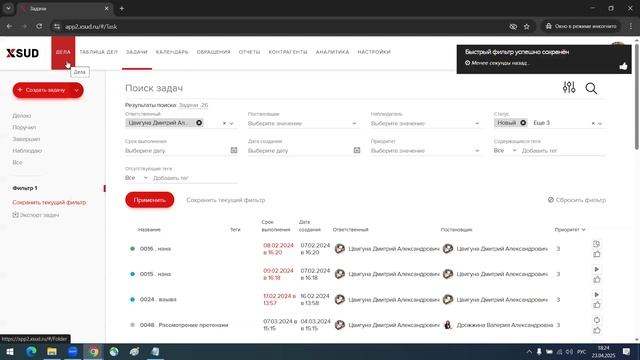Image resolution: width=640 pixels, height=360 pixels.
Task: Click the Отсутствующие теги add tag field
Action: click(x=195, y=178)
